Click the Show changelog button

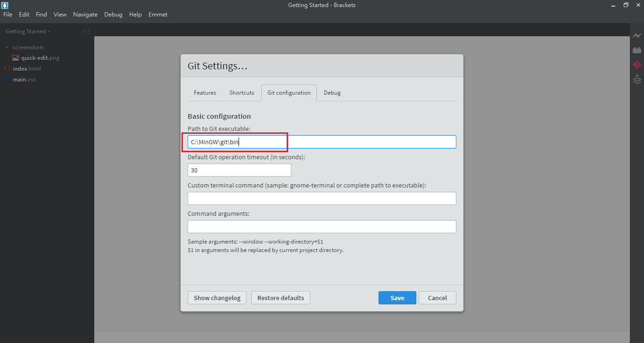217,298
